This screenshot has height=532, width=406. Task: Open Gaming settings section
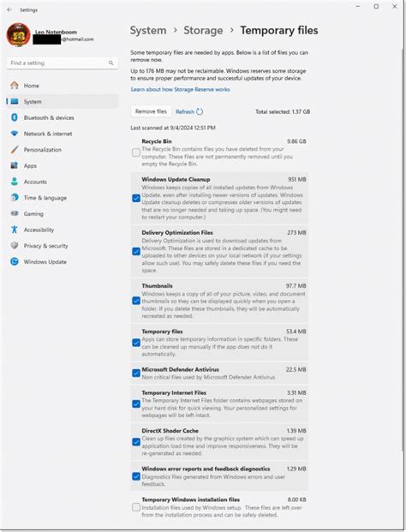(x=63, y=213)
